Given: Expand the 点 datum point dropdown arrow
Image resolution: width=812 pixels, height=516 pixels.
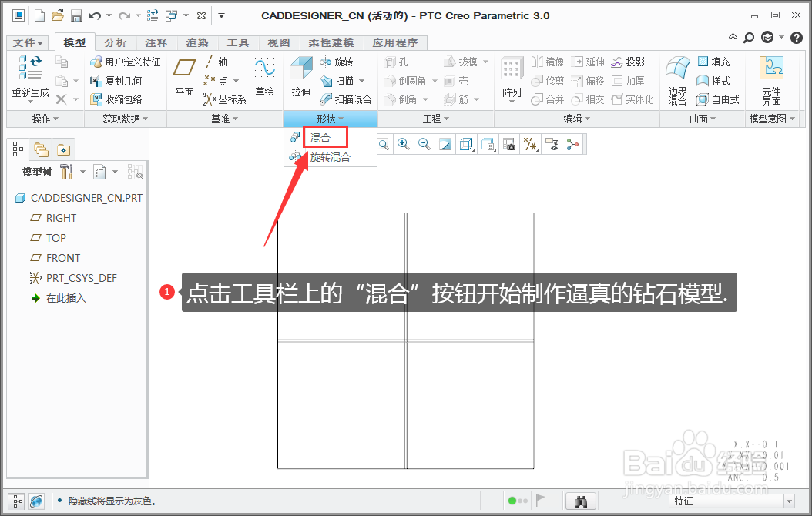Looking at the screenshot, I should [x=237, y=81].
